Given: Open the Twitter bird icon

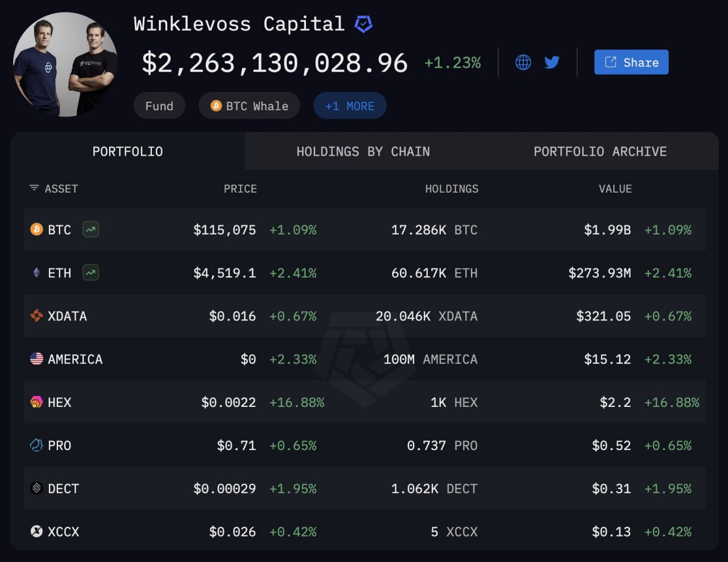Looking at the screenshot, I should click(x=552, y=62).
